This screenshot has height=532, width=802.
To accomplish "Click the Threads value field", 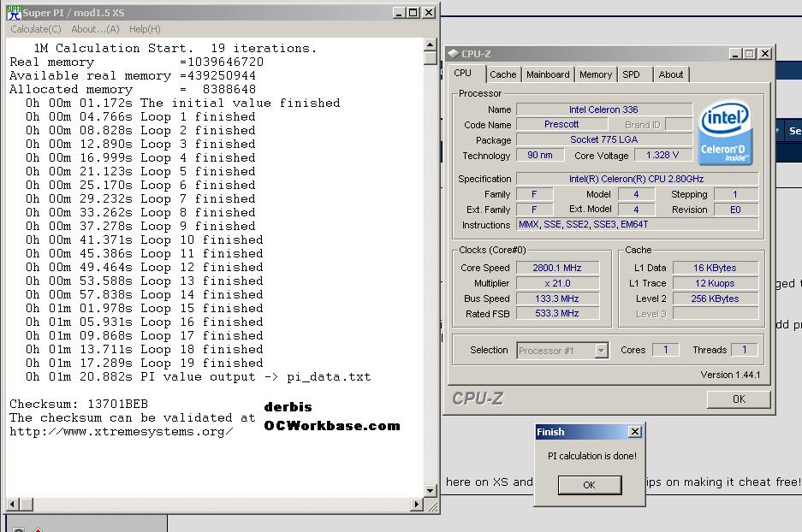I will pyautogui.click(x=745, y=350).
